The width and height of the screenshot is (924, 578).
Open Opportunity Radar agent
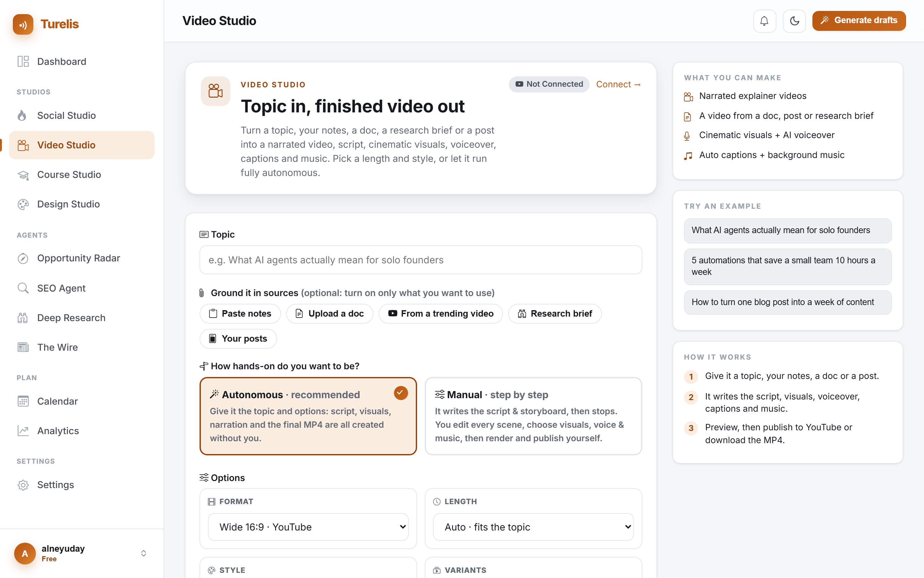click(82, 258)
